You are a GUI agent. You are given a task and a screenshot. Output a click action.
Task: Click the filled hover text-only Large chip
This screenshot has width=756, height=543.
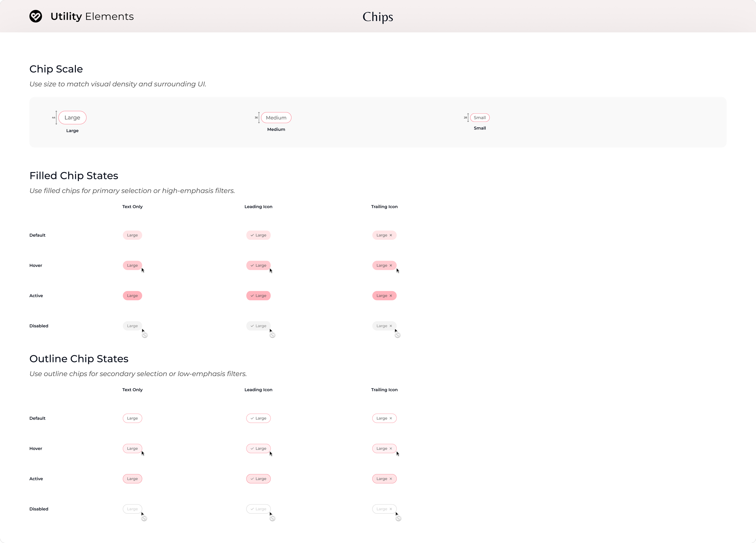point(132,266)
